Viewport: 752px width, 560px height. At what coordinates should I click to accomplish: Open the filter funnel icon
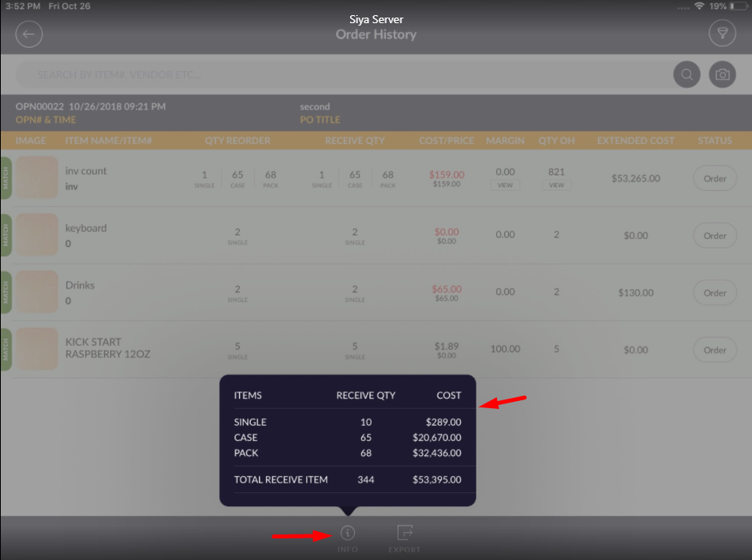click(x=722, y=34)
